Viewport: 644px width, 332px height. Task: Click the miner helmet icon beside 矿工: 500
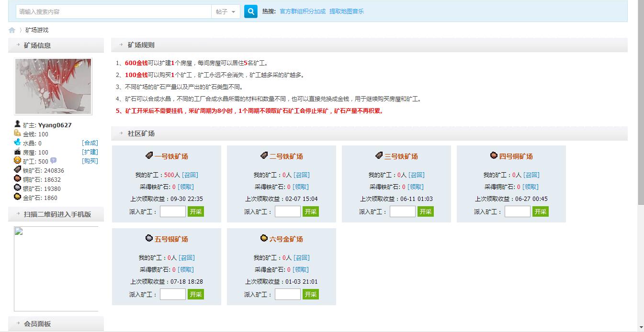pos(18,161)
